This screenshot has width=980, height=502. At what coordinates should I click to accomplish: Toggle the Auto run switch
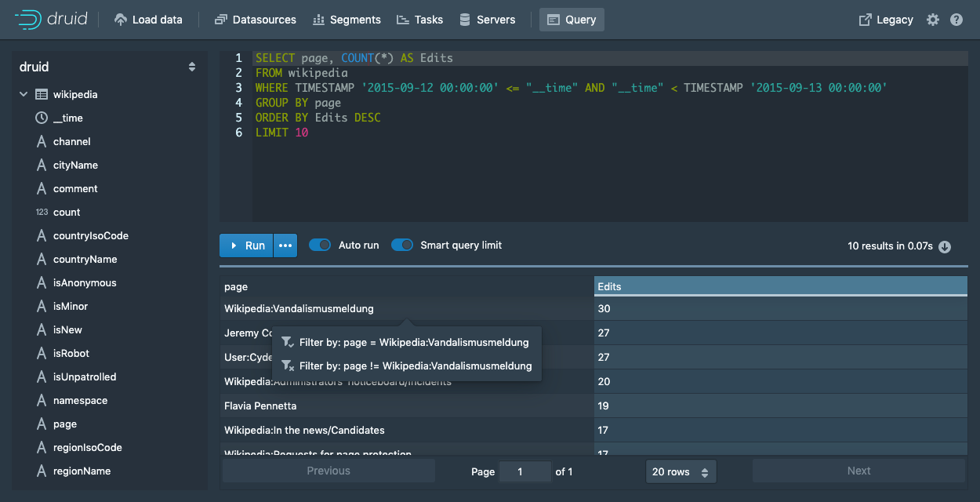320,246
